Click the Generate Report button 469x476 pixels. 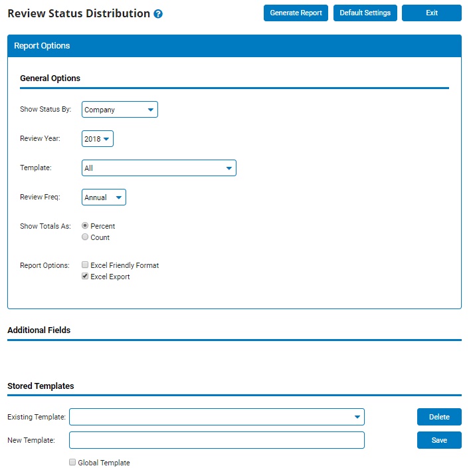coord(296,13)
